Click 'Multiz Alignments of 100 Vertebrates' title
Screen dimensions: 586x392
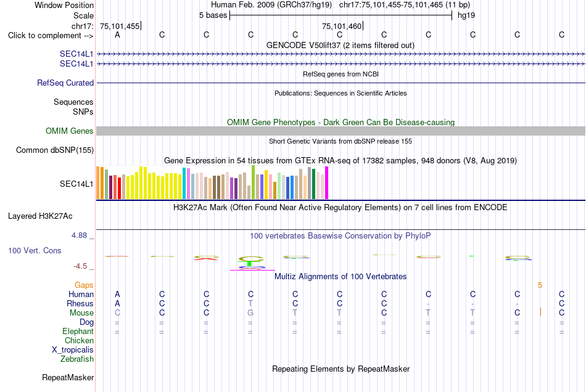point(340,276)
